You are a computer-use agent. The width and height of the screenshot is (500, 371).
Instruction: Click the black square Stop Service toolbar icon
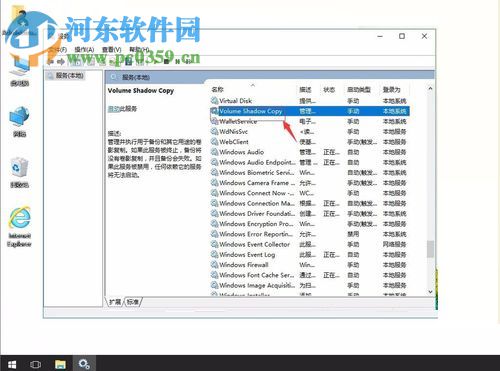coord(166,62)
